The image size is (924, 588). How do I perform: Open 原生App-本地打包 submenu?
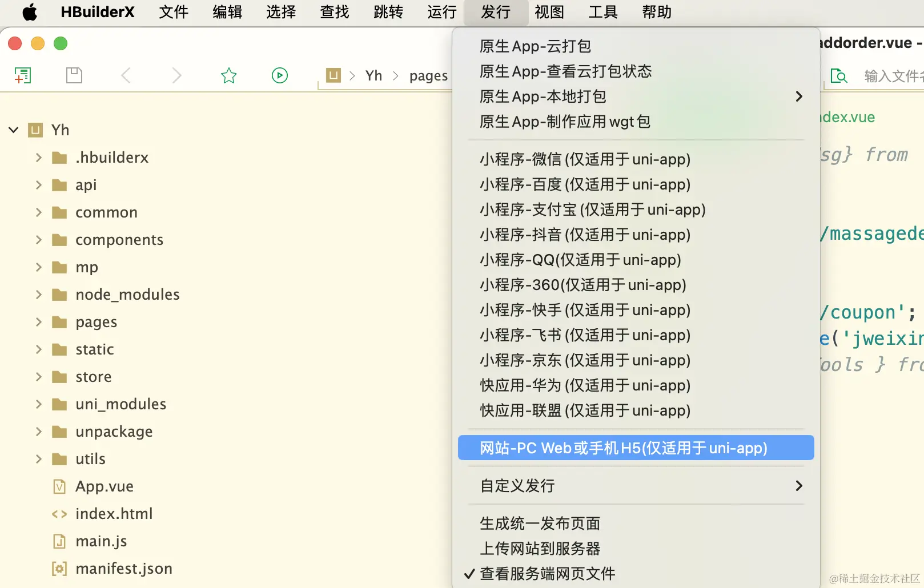(x=636, y=96)
